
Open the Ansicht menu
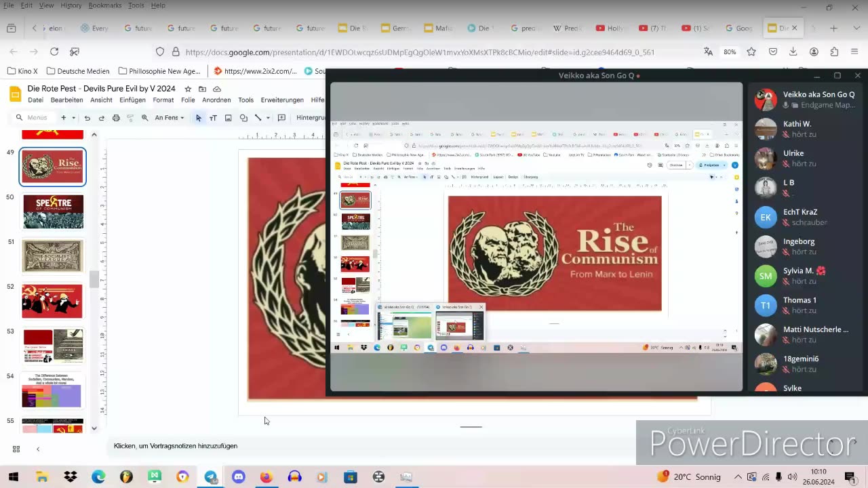pos(101,100)
